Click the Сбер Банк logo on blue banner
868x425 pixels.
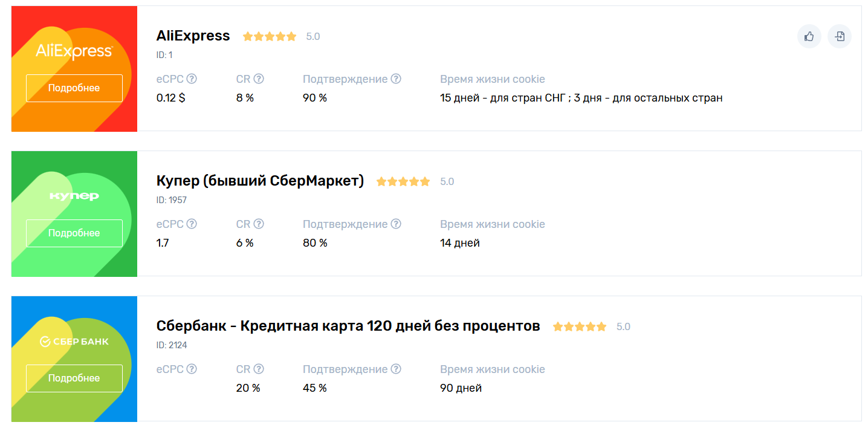click(74, 342)
